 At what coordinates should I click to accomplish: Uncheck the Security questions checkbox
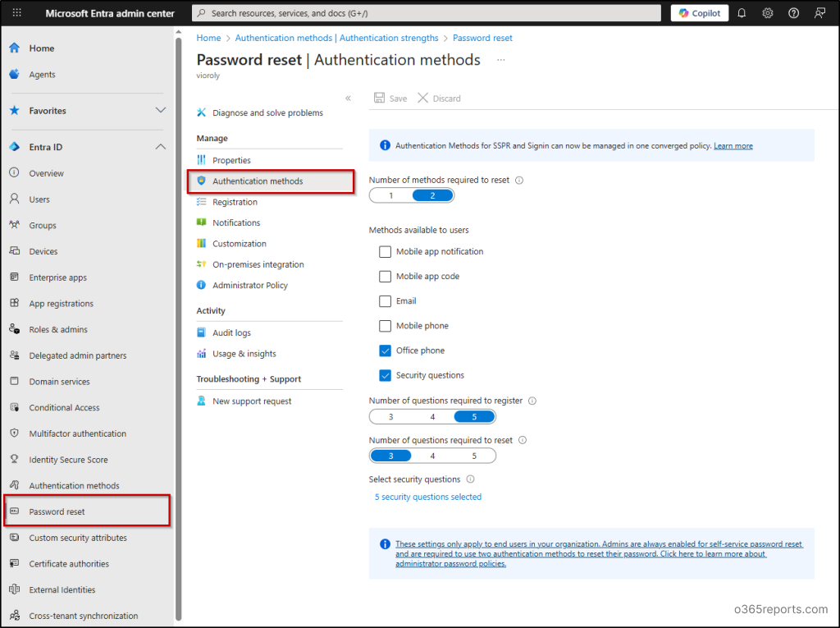[386, 375]
